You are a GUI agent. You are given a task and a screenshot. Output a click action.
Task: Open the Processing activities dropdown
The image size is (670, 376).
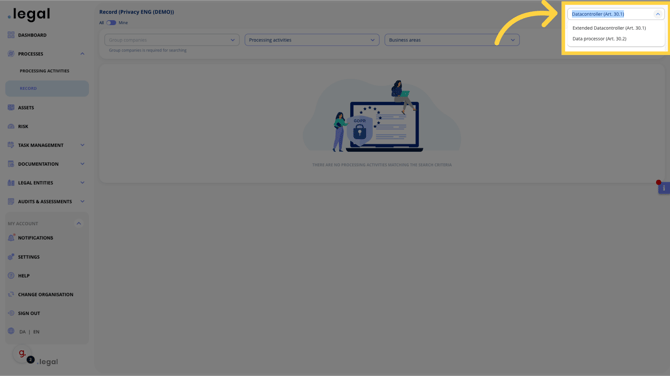tap(312, 40)
